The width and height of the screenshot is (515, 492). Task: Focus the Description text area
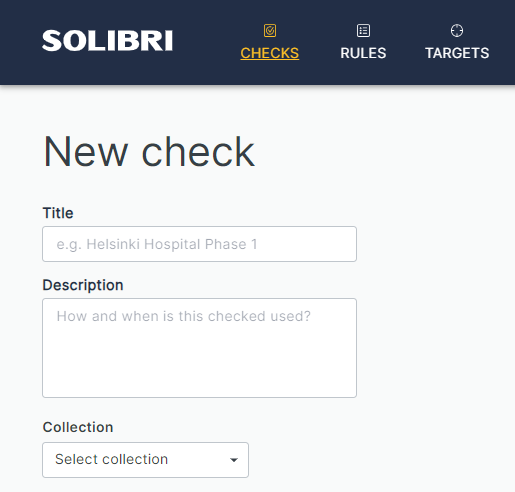[x=199, y=348]
